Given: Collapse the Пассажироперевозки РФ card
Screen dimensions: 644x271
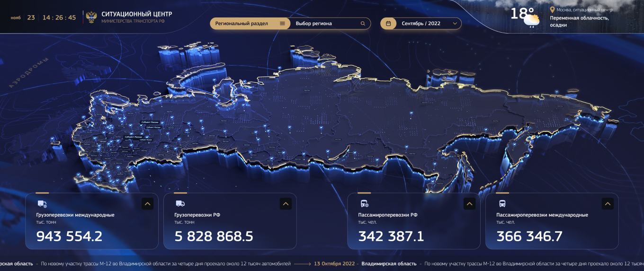Looking at the screenshot, I should click(x=469, y=204).
